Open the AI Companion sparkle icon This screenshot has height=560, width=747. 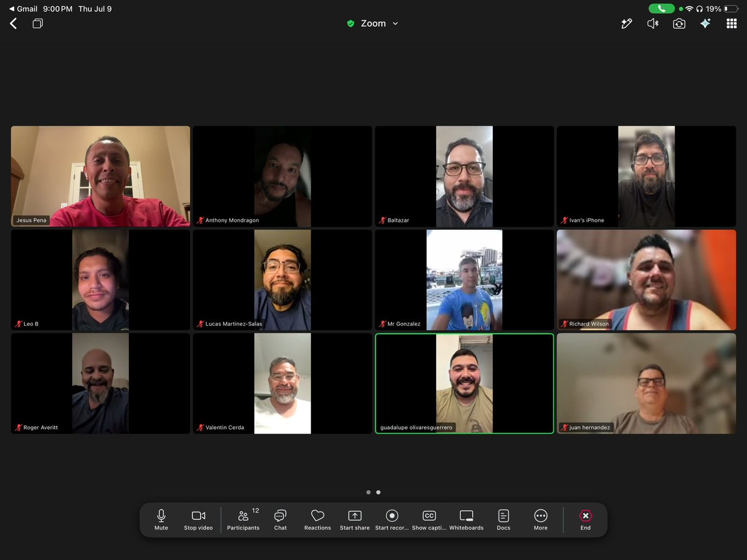tap(705, 23)
